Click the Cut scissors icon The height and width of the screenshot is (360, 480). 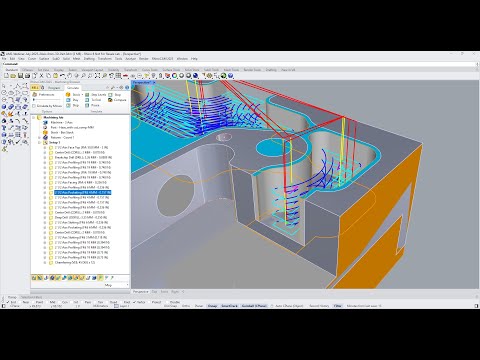tap(41, 76)
